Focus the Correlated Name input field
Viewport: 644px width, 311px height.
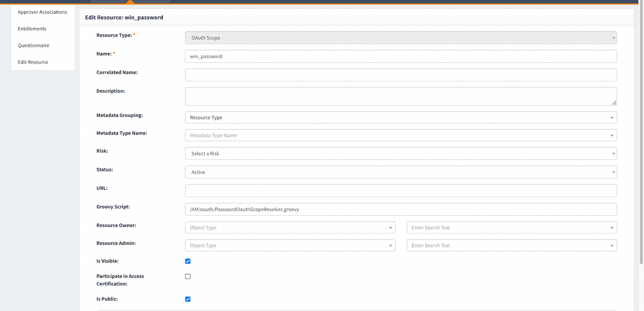tap(401, 75)
